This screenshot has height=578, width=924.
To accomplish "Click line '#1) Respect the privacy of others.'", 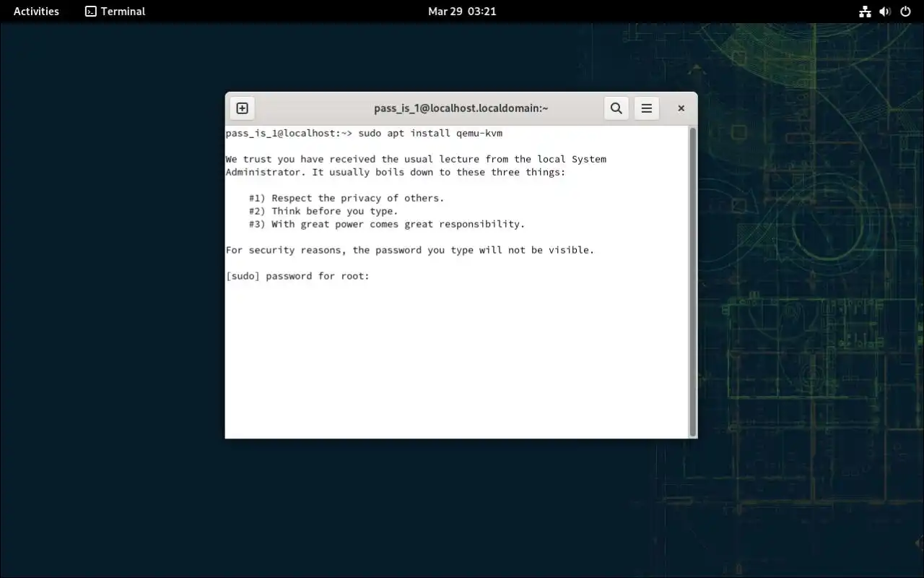I will [x=346, y=198].
